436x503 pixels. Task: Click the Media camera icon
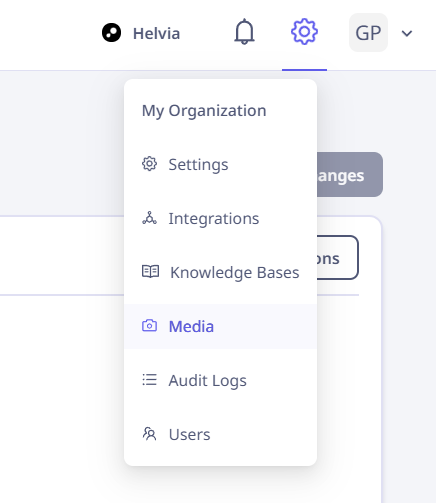[x=149, y=326]
